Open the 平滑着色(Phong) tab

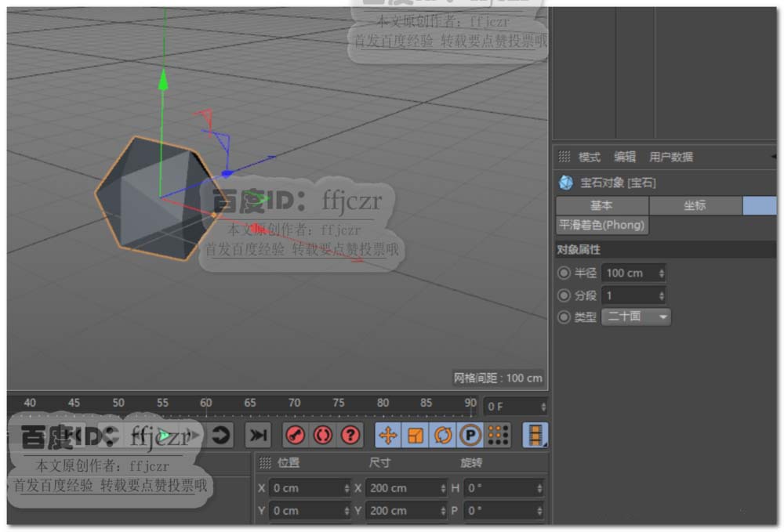coord(602,225)
